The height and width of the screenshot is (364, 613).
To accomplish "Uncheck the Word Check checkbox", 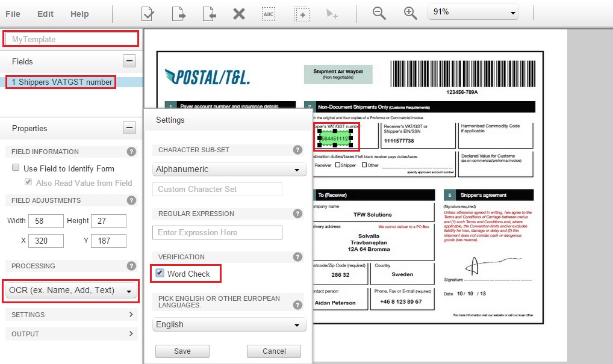I will coord(160,273).
